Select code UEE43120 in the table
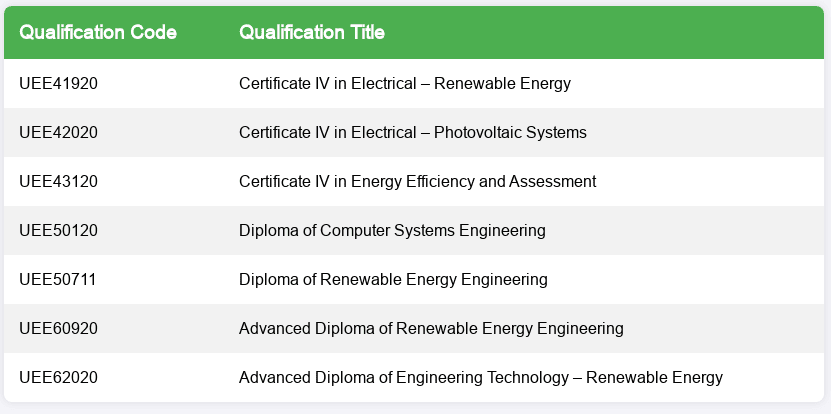Screen dimensions: 831x414 click(58, 181)
